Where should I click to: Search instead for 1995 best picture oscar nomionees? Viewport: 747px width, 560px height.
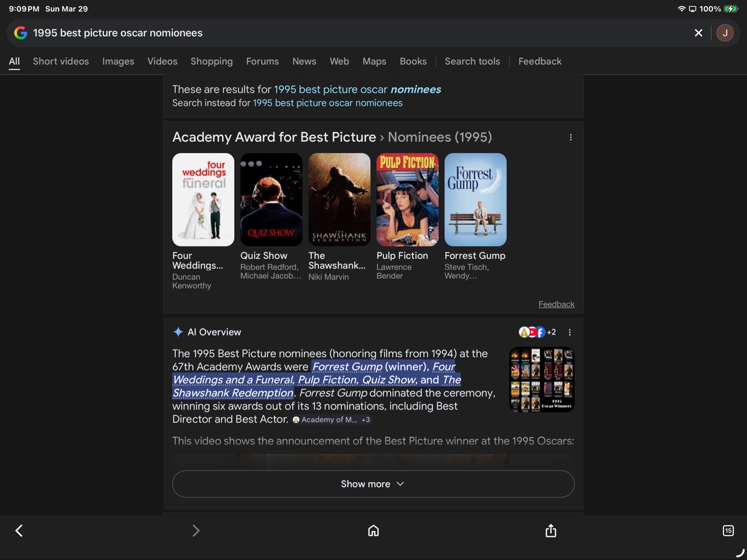327,103
